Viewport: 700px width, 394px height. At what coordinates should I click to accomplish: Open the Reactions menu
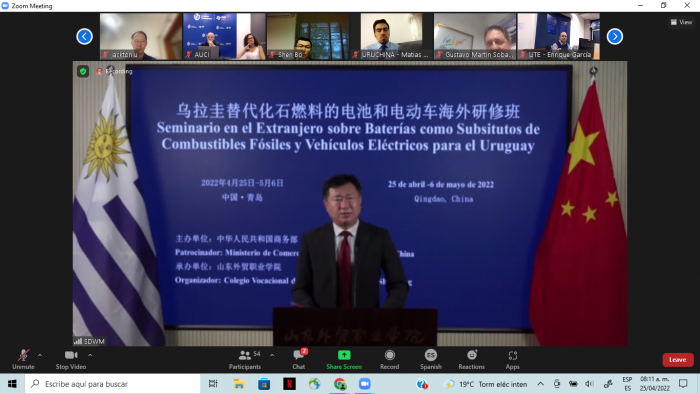point(471,359)
